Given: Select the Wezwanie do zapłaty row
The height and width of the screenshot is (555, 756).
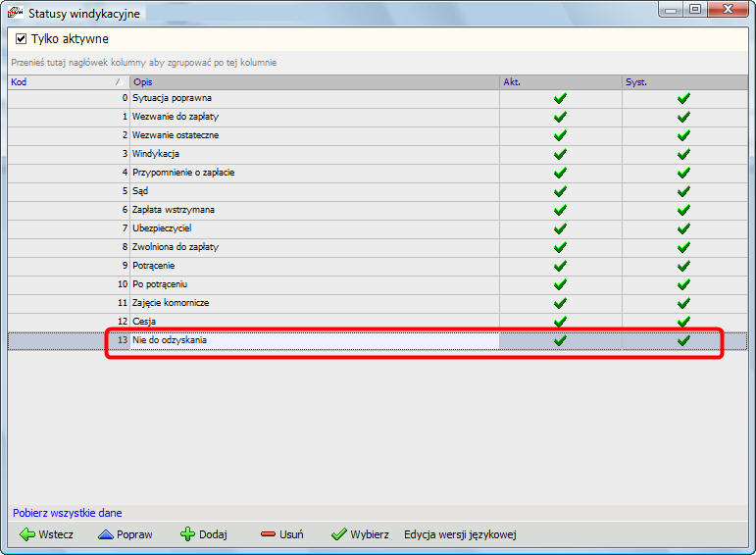Looking at the screenshot, I should pyautogui.click(x=378, y=117).
